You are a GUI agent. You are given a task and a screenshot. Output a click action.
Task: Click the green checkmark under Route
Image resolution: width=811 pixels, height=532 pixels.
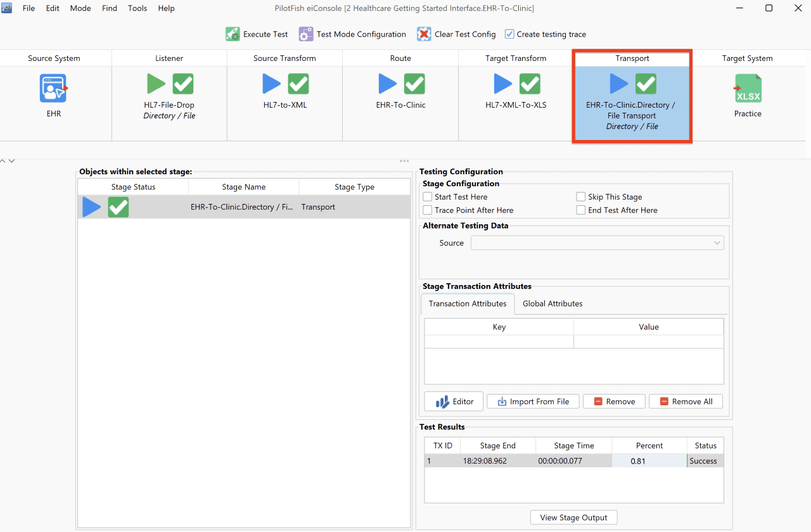click(414, 84)
